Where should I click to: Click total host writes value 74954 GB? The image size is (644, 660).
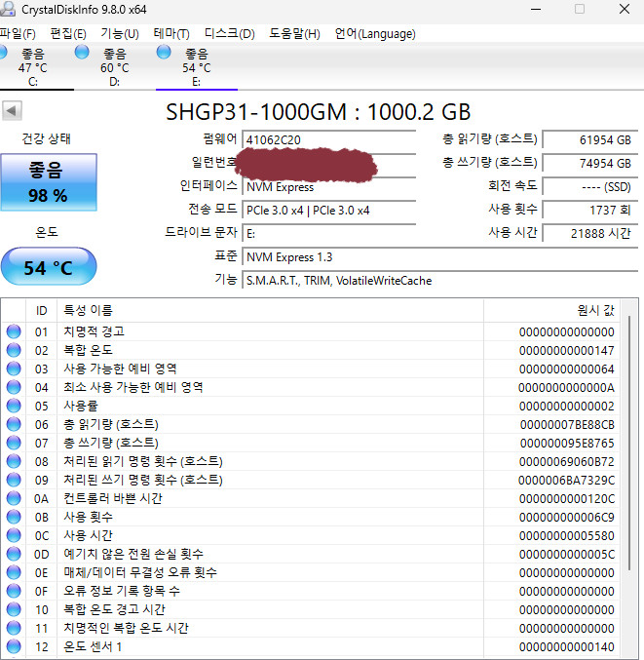pos(590,163)
